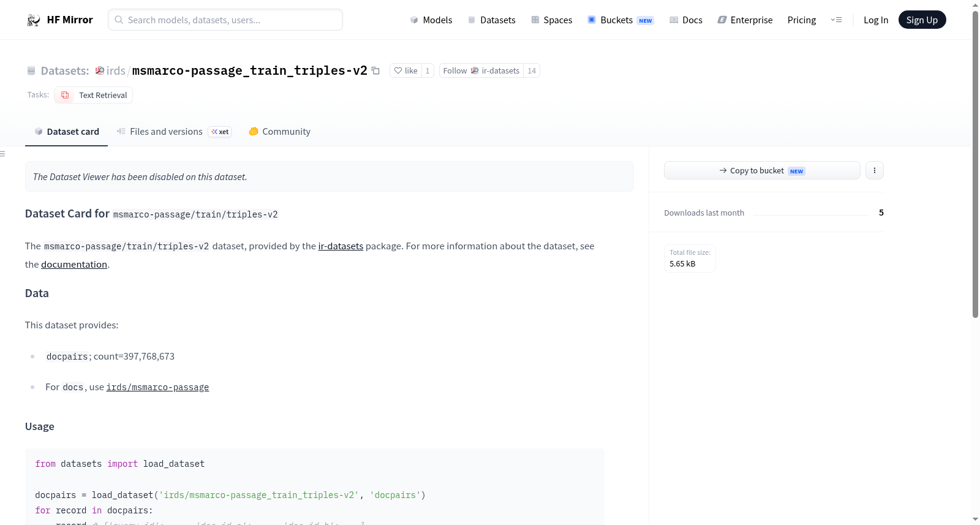Viewport: 980px width, 525px height.
Task: Click the 'from datasets import' code line
Action: 120,464
